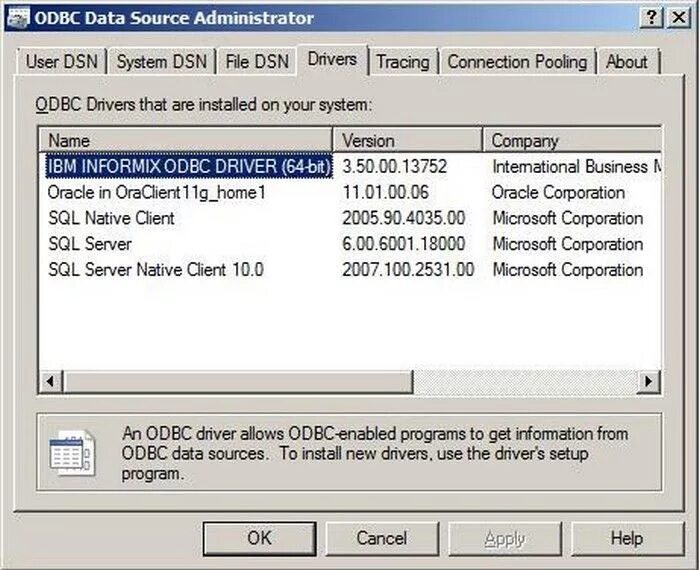Switch to the System DSN tab
Image resolution: width=700 pixels, height=570 pixels.
(x=162, y=61)
